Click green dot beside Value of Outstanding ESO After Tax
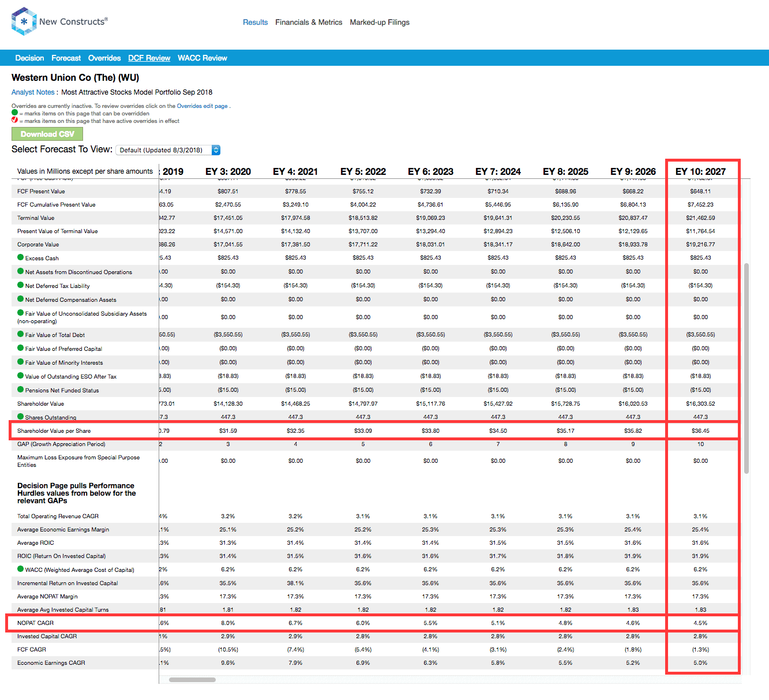This screenshot has height=700, width=769. [21, 376]
